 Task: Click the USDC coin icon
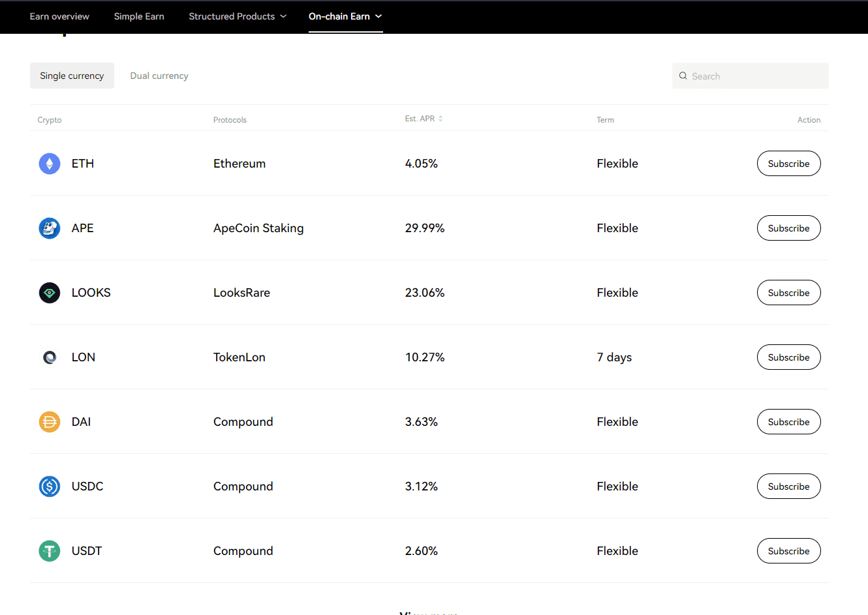tap(50, 487)
